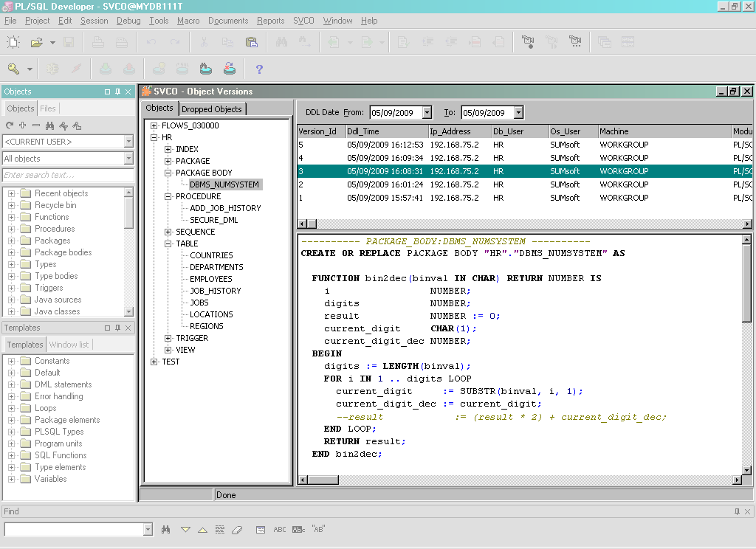Pin the Objects panel with pushpin
The image size is (756, 549).
tap(117, 91)
